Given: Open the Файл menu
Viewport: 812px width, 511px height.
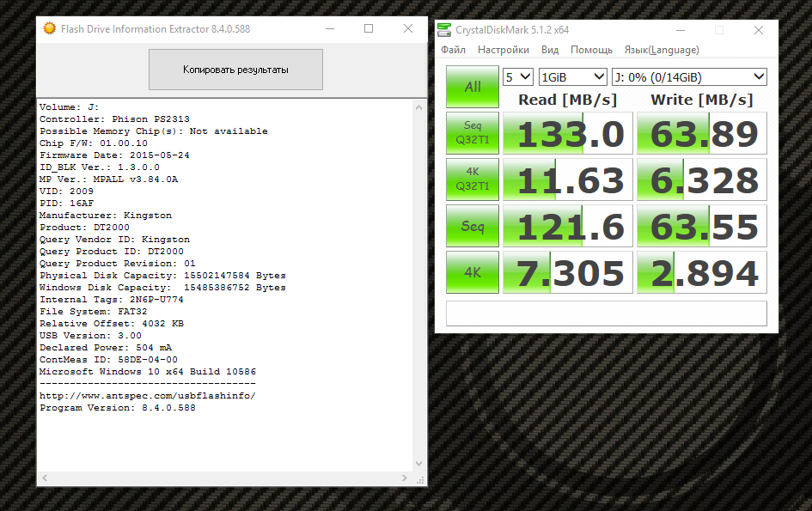Looking at the screenshot, I should point(453,50).
